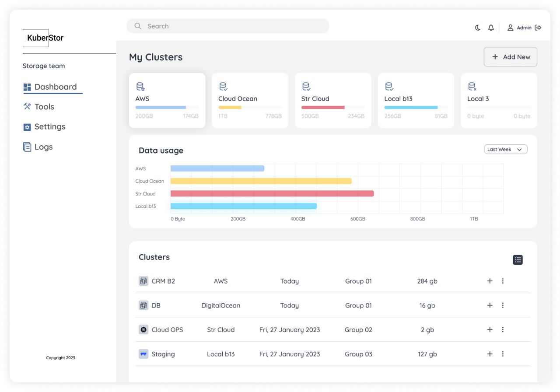Image resolution: width=560 pixels, height=392 pixels.
Task: Open the Logs sidebar menu item
Action: 43,147
